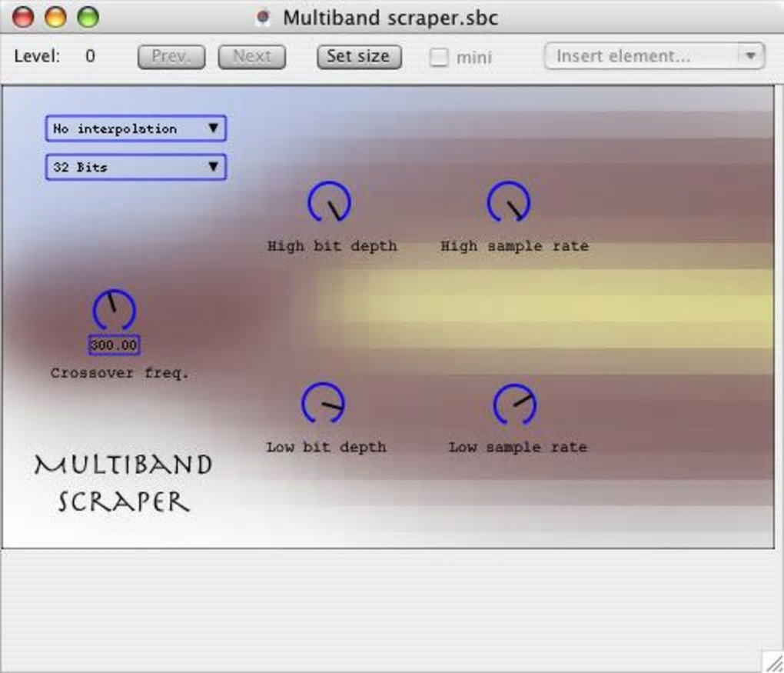Open the Insert element combo box

[x=654, y=56]
